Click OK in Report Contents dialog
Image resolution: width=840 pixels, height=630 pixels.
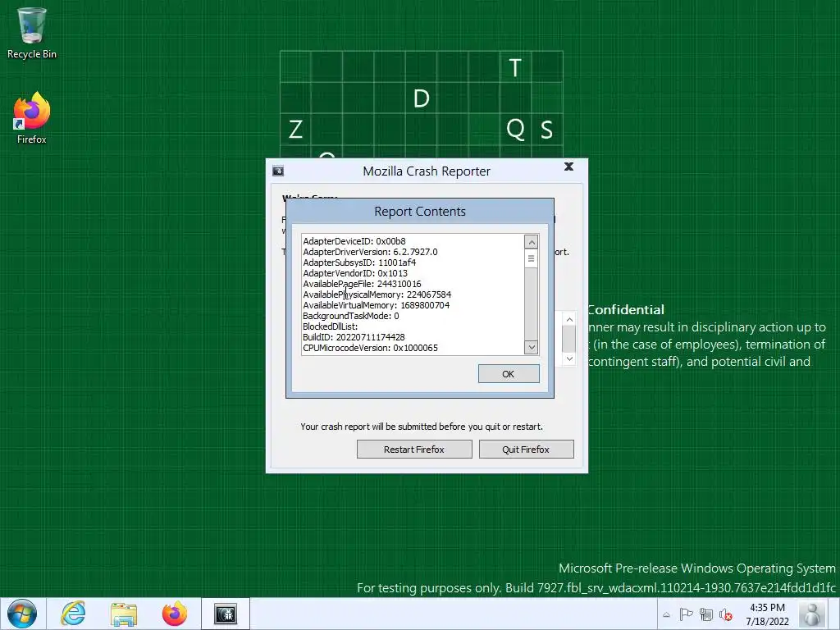pyautogui.click(x=509, y=374)
